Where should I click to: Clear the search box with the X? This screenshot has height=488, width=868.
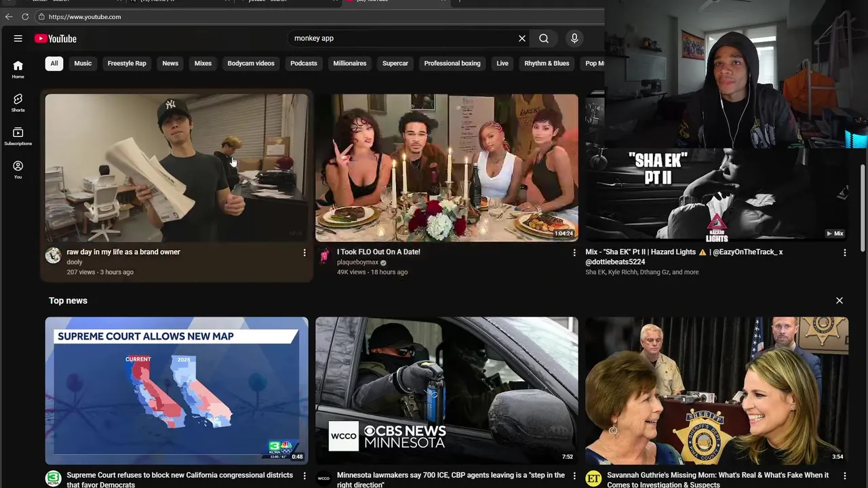click(x=522, y=39)
